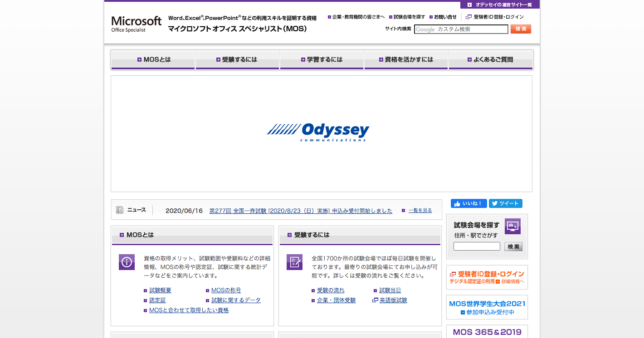Click the 検索 button in venue search box
The width and height of the screenshot is (644, 338).
click(x=513, y=246)
